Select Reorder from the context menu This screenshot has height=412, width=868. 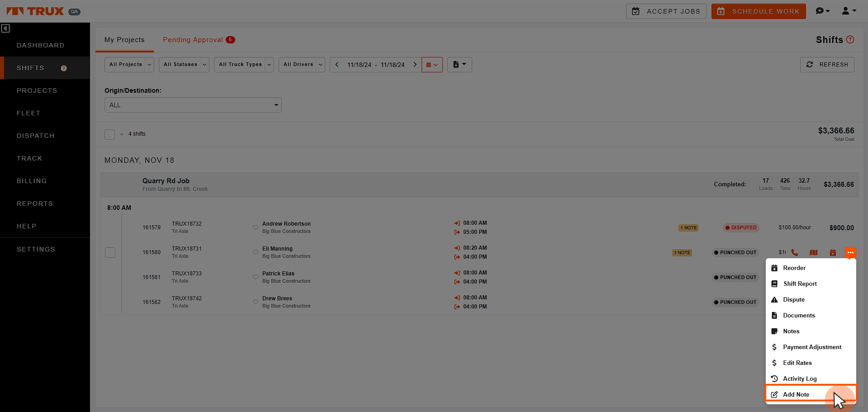coord(811,268)
